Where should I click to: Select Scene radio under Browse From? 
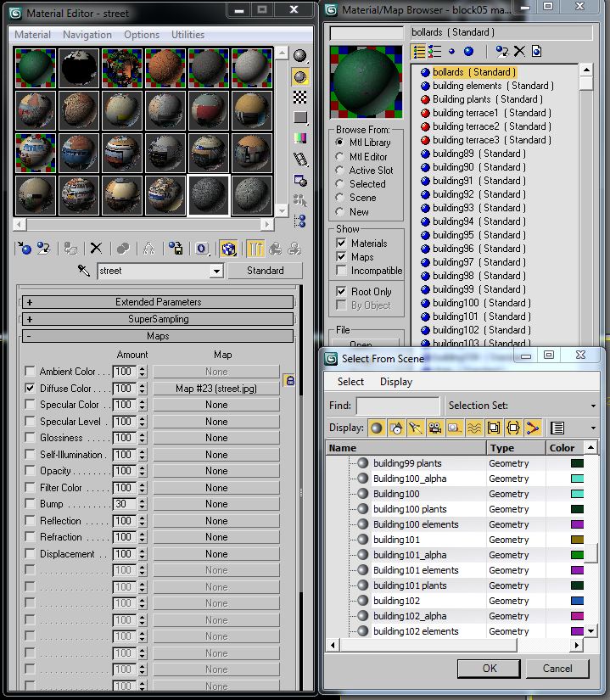click(340, 198)
